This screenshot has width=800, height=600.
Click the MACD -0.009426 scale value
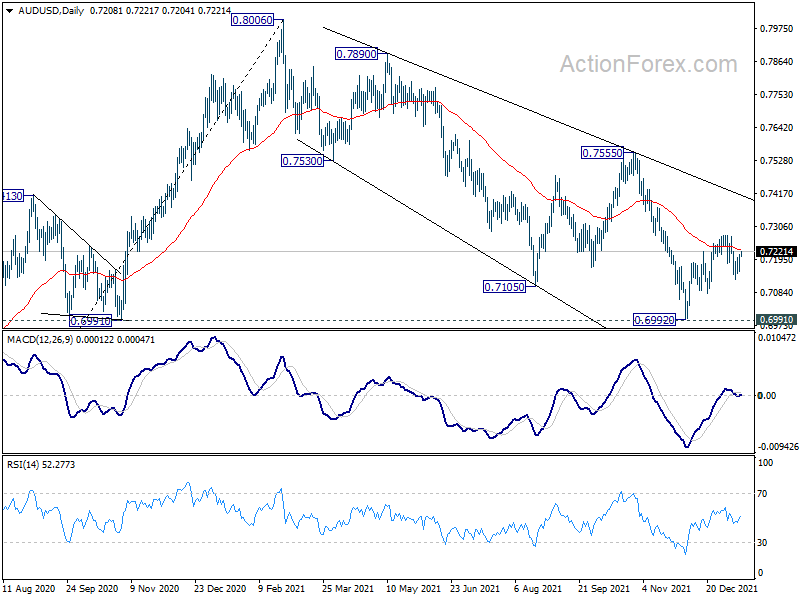pyautogui.click(x=778, y=447)
